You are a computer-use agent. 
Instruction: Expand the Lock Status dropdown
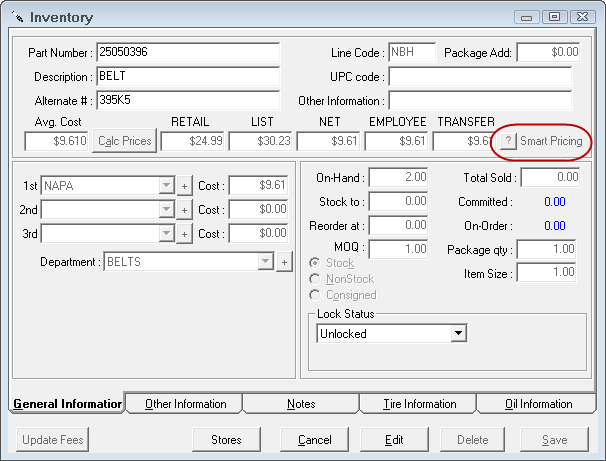tap(459, 334)
